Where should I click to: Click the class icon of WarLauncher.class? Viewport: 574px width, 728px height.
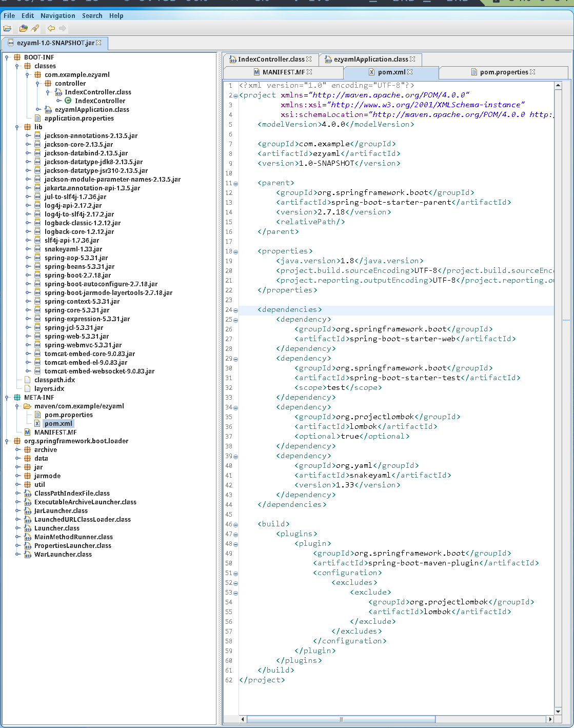[x=28, y=555]
